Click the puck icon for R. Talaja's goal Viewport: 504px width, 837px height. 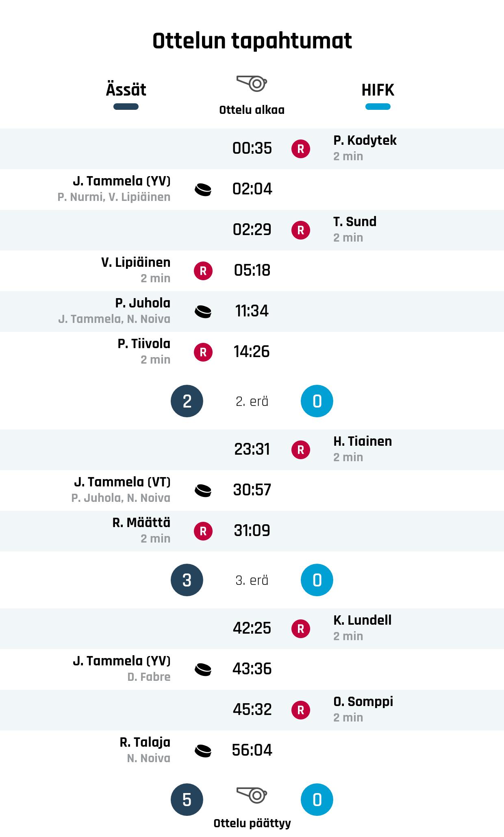(x=203, y=751)
